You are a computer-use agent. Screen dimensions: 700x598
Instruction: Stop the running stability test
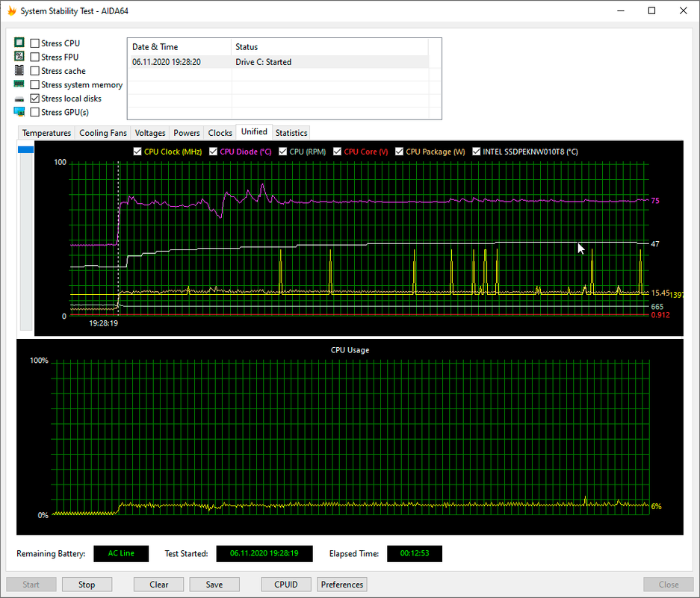tap(87, 585)
